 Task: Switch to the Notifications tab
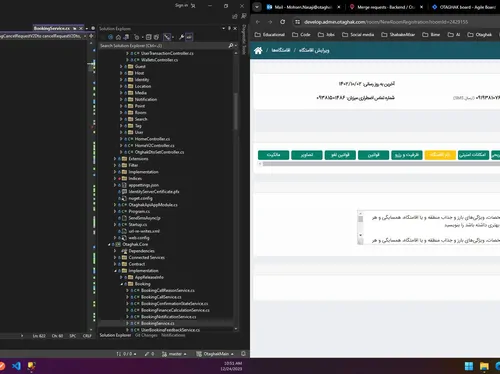tap(173, 335)
